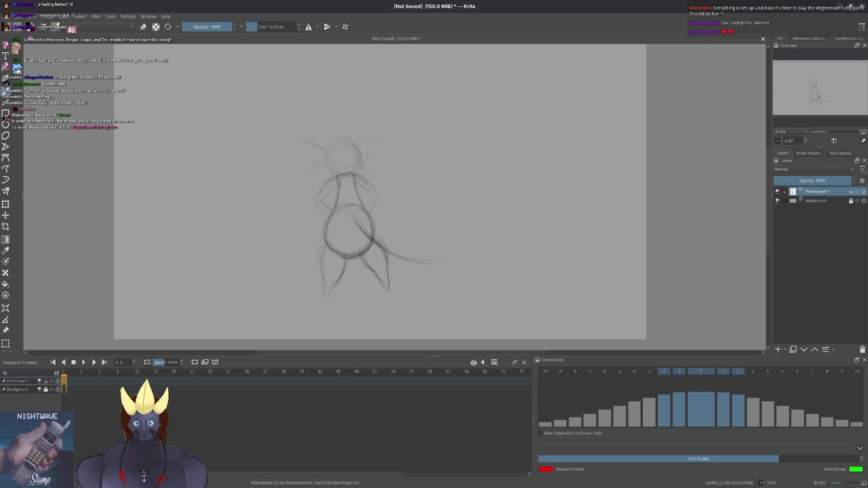Open the layer filter funnel icon
Screen dimensions: 868x488
pos(862,169)
